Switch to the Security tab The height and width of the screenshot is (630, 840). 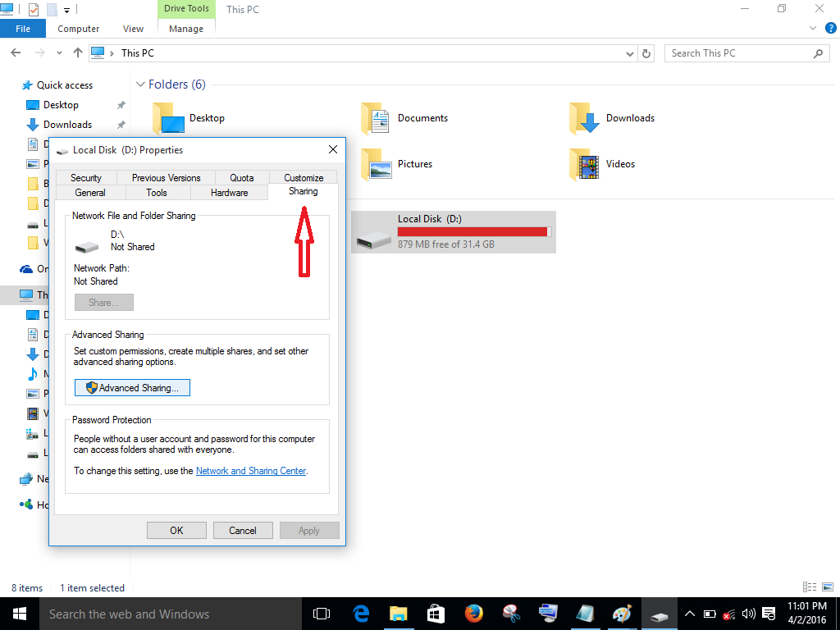click(85, 177)
